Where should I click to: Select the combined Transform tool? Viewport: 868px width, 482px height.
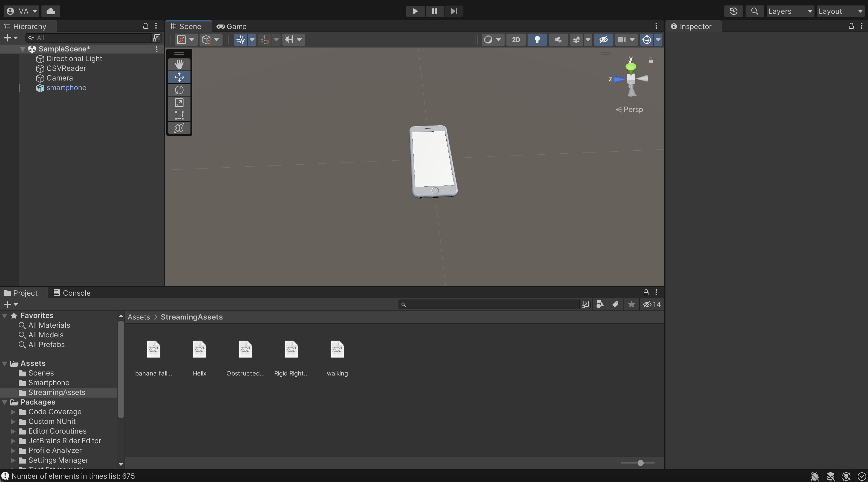pos(179,128)
